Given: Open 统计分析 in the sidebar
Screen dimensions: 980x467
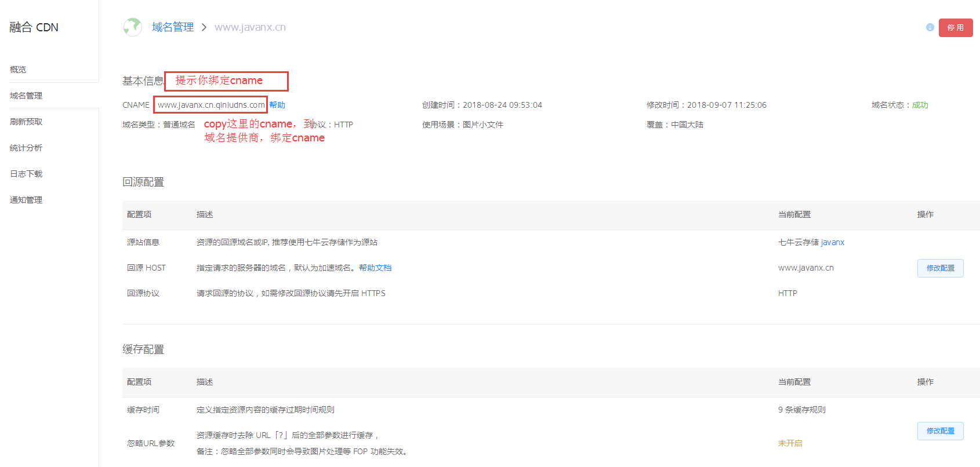Looking at the screenshot, I should 26,148.
